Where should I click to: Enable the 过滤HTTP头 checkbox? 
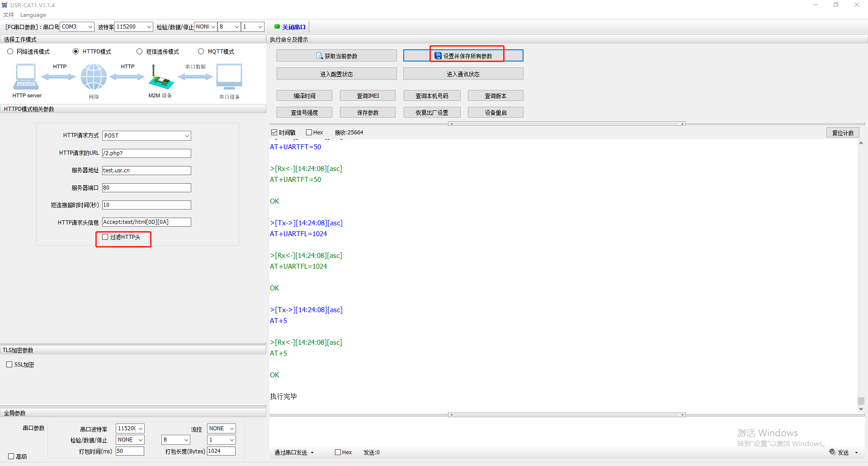(105, 237)
